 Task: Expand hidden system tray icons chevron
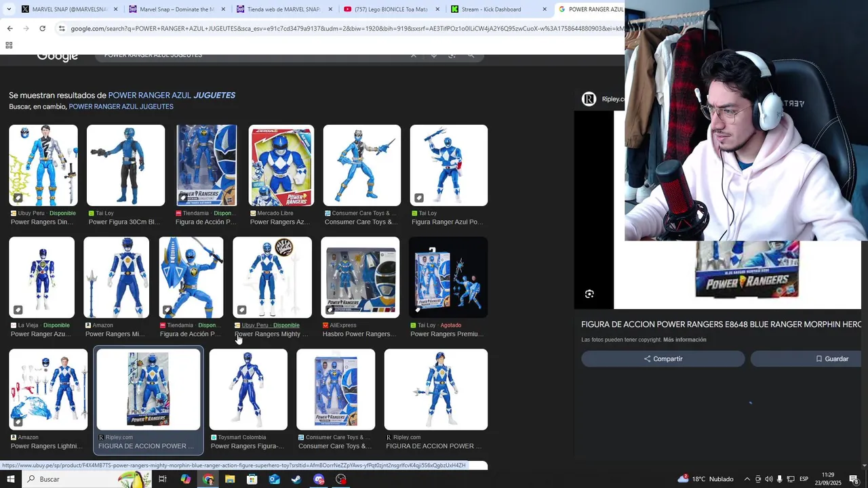pos(747,479)
